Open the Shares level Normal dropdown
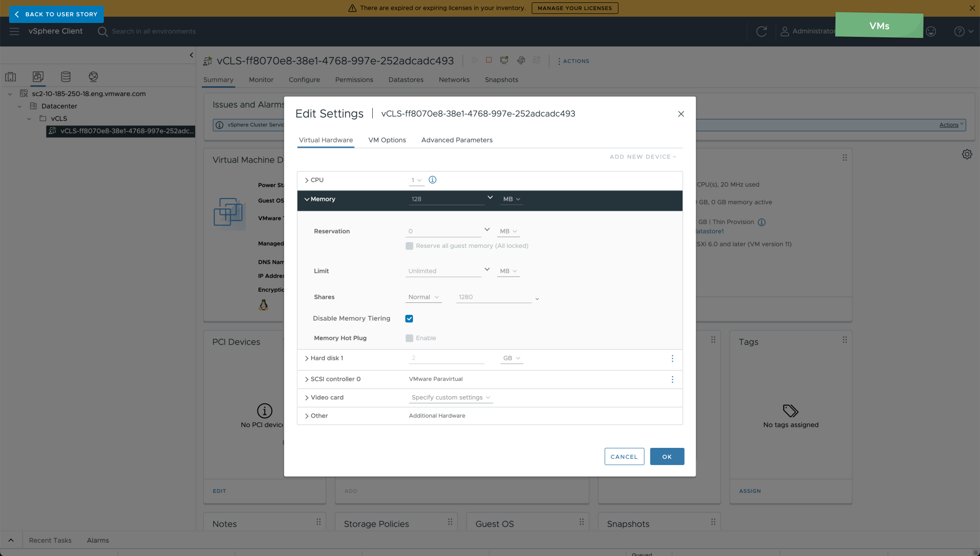The height and width of the screenshot is (556, 980). click(423, 297)
